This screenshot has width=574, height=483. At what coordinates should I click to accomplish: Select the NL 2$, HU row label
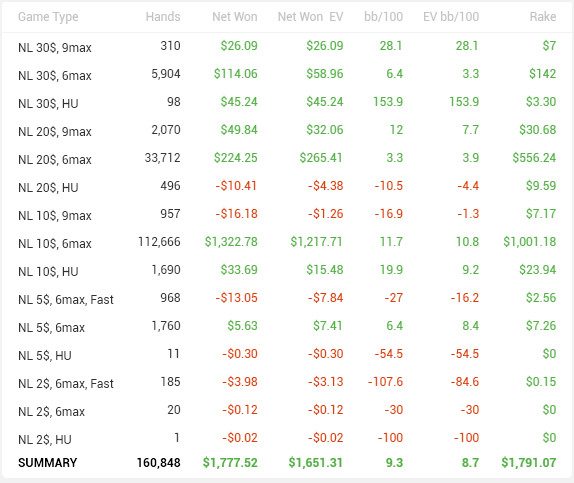click(45, 440)
